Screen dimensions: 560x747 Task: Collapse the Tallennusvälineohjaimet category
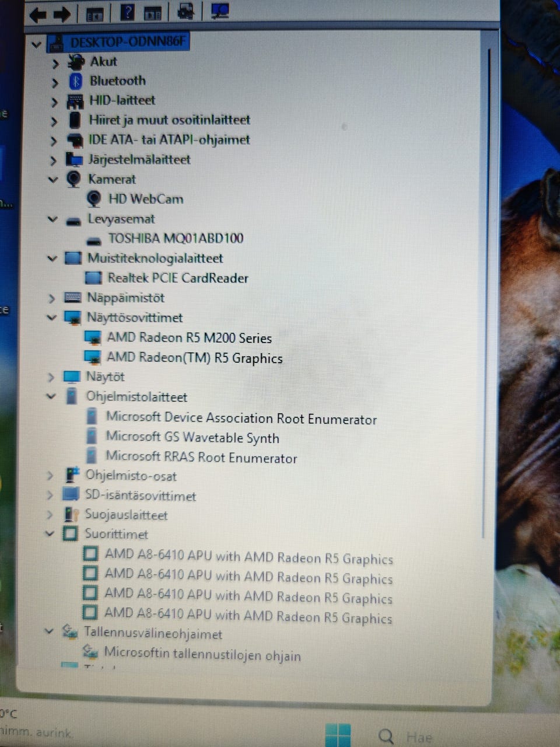coord(49,631)
